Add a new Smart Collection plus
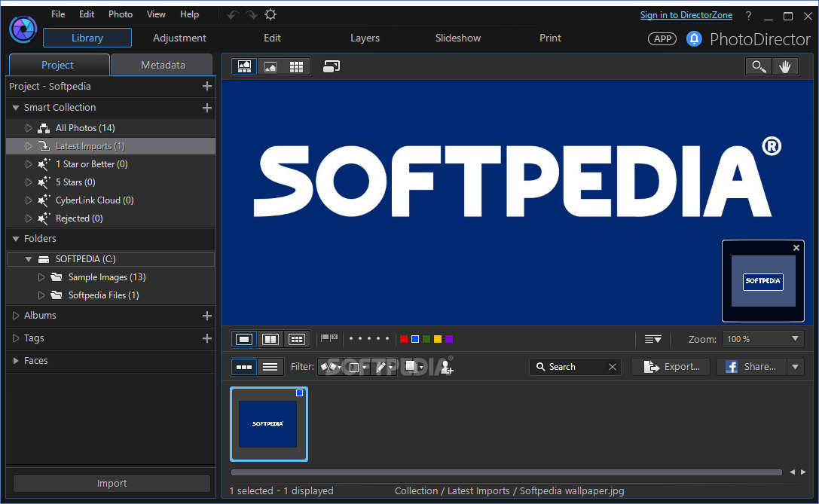Image resolution: width=819 pixels, height=504 pixels. (207, 108)
